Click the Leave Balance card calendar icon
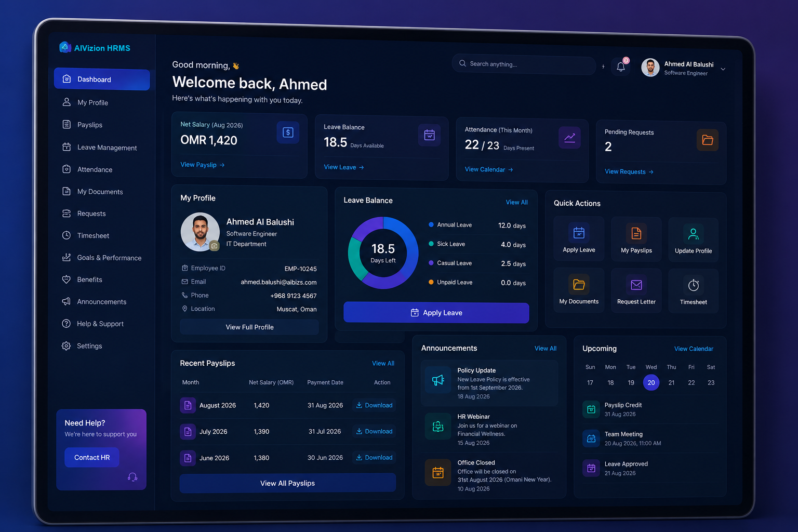 (429, 135)
